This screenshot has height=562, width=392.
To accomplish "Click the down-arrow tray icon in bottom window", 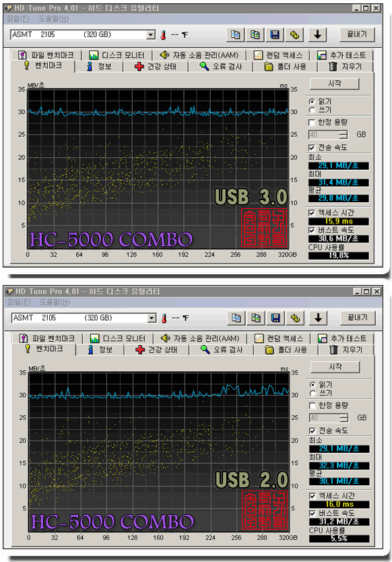I will point(318,318).
